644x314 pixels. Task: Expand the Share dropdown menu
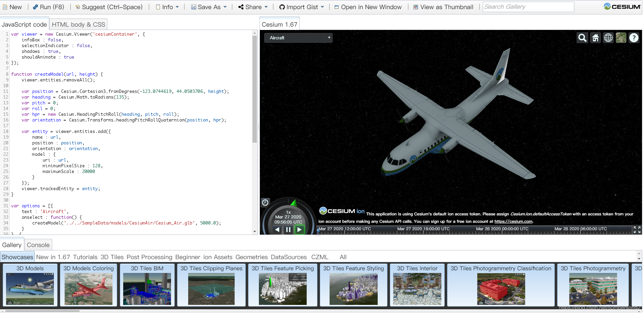click(253, 7)
